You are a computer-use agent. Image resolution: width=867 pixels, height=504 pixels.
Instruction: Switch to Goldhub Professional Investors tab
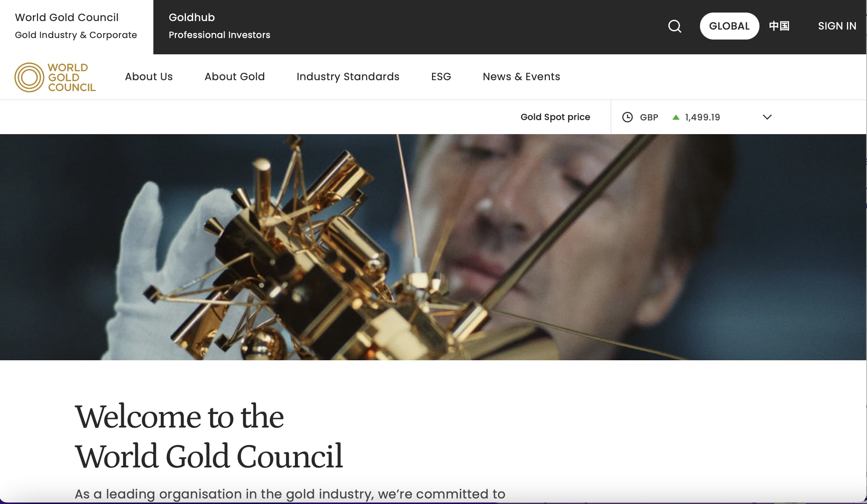(x=220, y=26)
